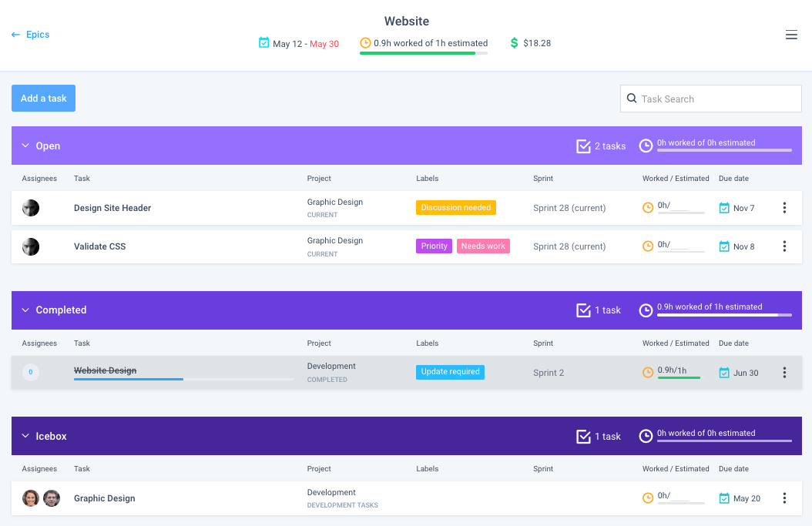Click the Add a task button
812x526 pixels.
[43, 98]
